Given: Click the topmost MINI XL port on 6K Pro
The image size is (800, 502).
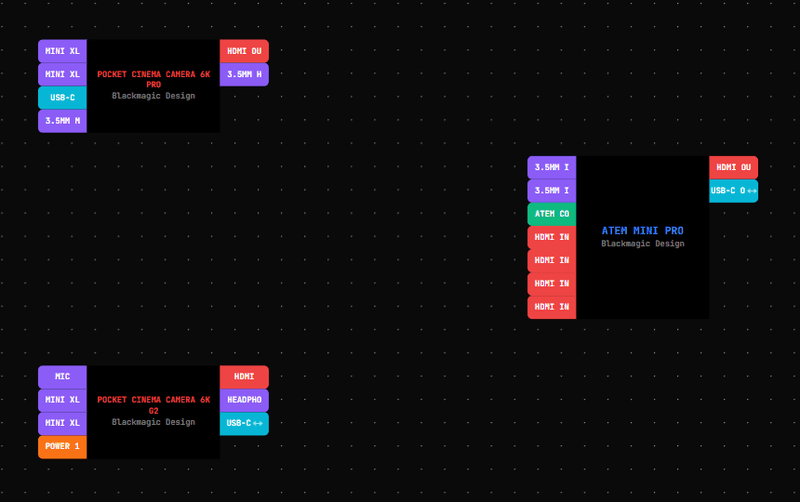Looking at the screenshot, I should (x=62, y=51).
